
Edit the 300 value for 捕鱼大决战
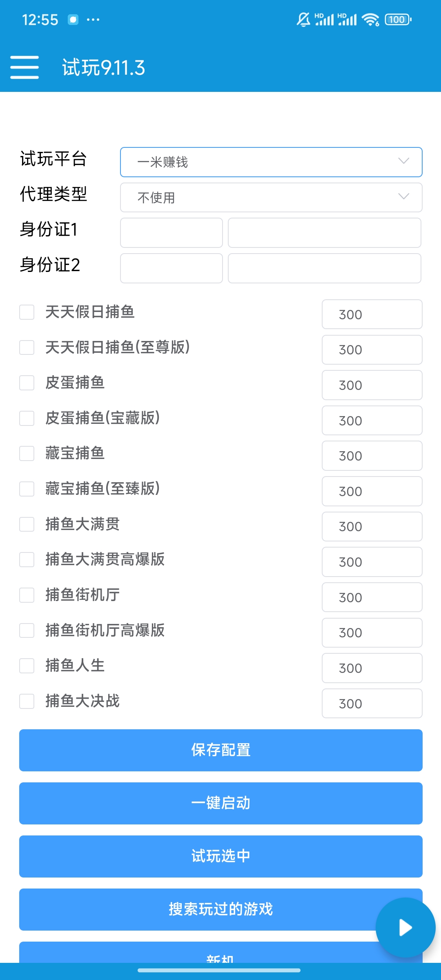(x=372, y=704)
